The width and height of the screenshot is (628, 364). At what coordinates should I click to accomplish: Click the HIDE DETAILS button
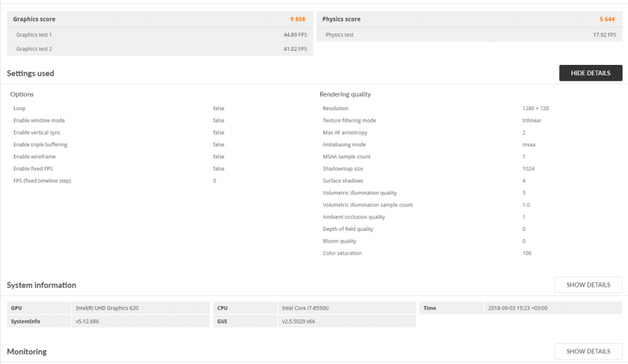pos(591,73)
